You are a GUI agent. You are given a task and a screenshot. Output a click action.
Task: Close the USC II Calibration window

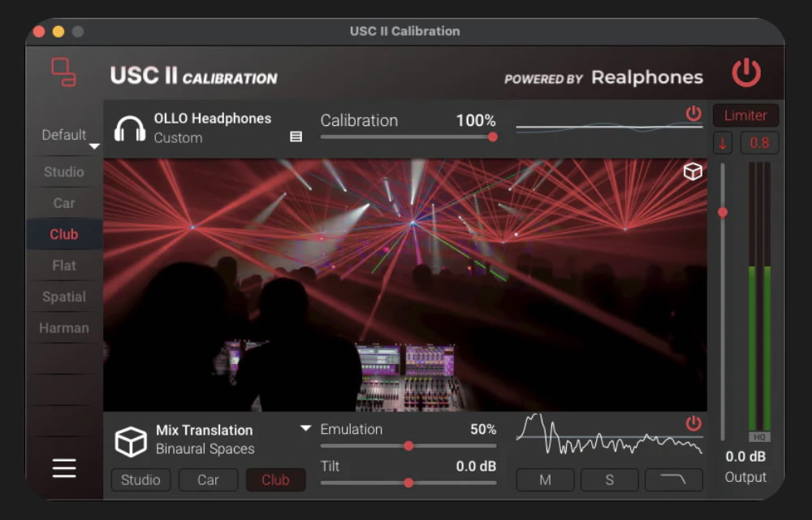[x=39, y=32]
